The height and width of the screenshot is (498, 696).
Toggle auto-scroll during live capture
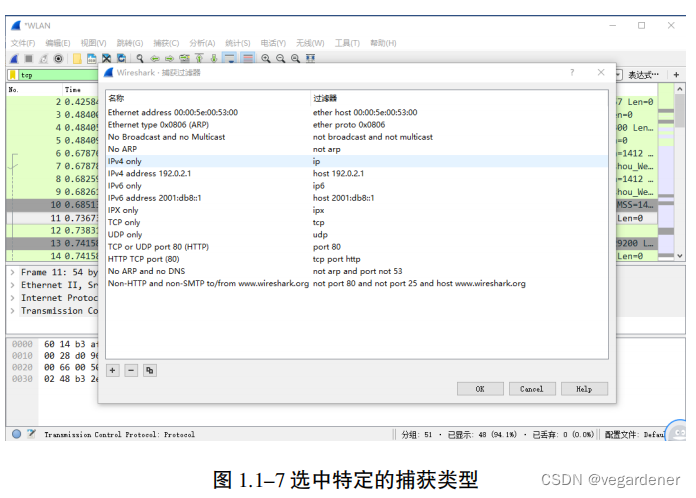coord(230,59)
